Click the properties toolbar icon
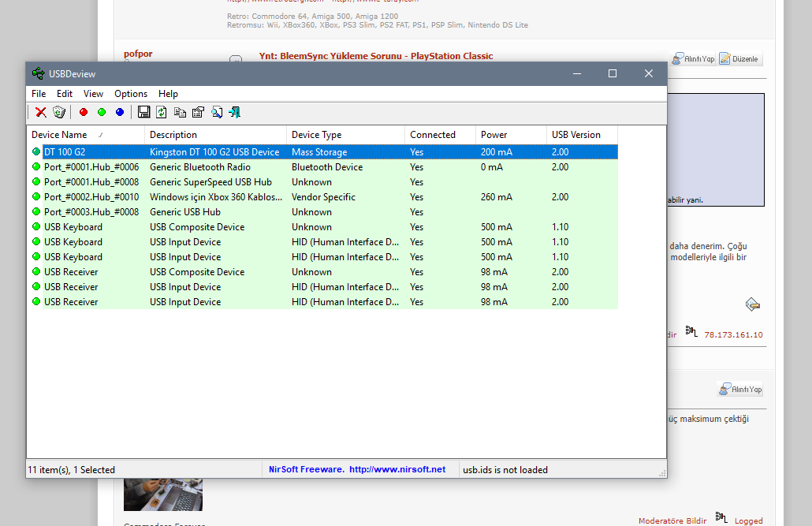The height and width of the screenshot is (526, 812). point(198,112)
